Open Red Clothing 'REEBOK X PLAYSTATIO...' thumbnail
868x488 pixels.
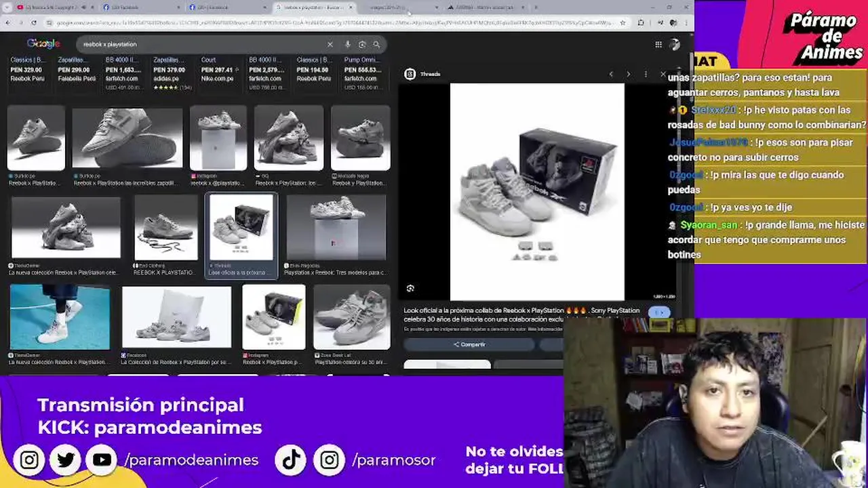click(165, 228)
